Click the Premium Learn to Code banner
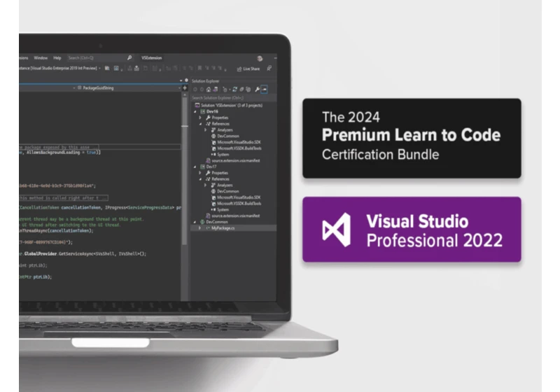 (412, 138)
